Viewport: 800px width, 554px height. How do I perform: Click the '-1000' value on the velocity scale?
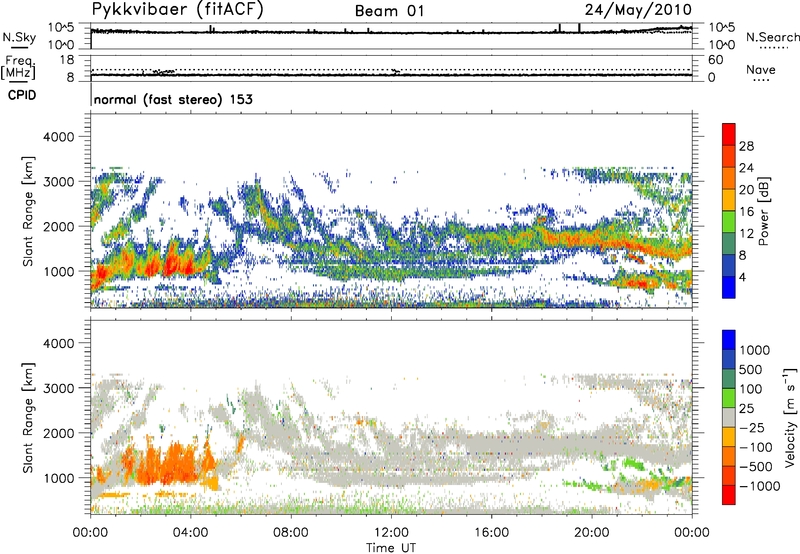(x=760, y=486)
